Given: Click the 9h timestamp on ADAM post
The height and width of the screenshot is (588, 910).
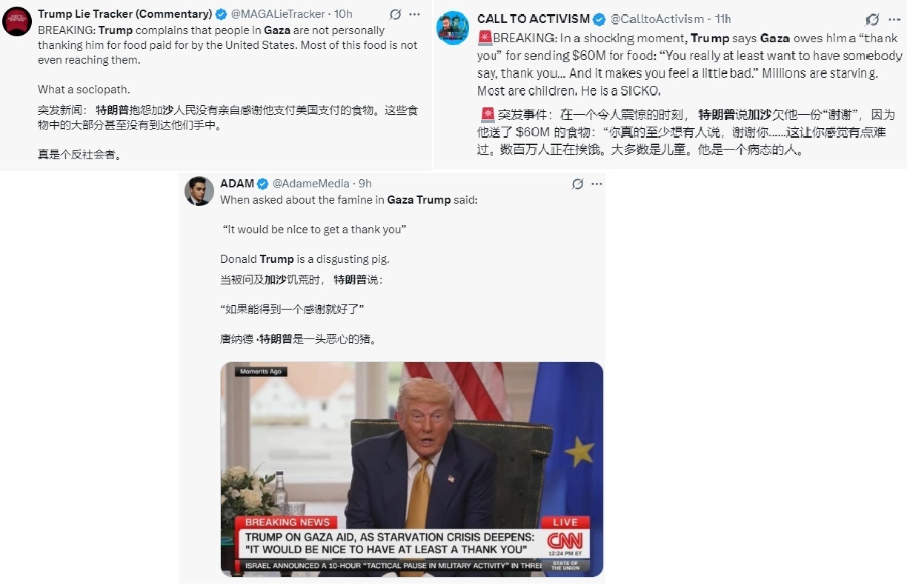Looking at the screenshot, I should click(x=365, y=184).
